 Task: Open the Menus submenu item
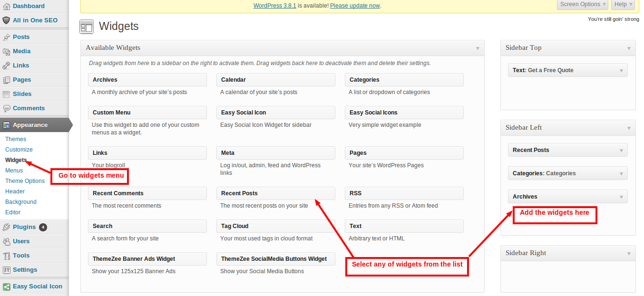tap(14, 171)
